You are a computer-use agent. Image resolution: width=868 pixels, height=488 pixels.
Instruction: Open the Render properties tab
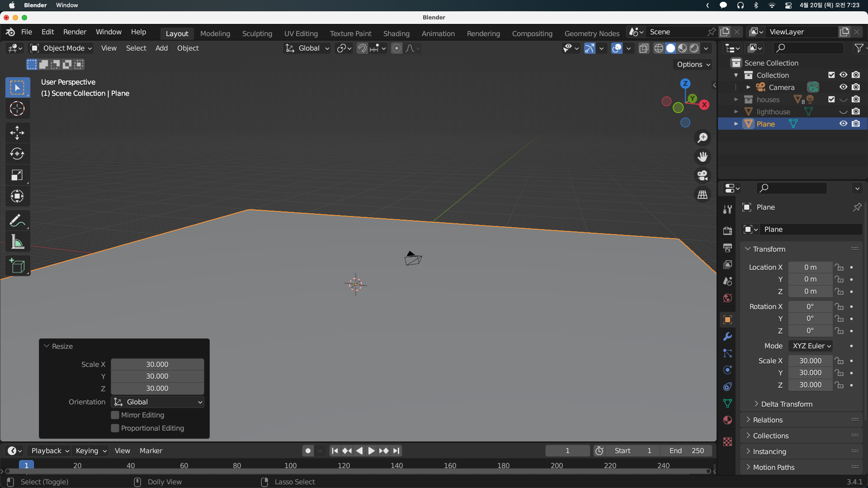click(727, 231)
